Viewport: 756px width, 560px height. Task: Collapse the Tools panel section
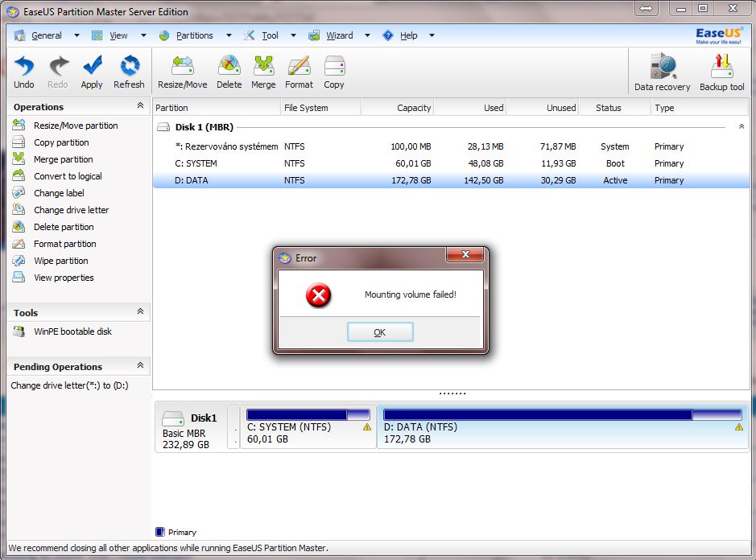click(140, 312)
